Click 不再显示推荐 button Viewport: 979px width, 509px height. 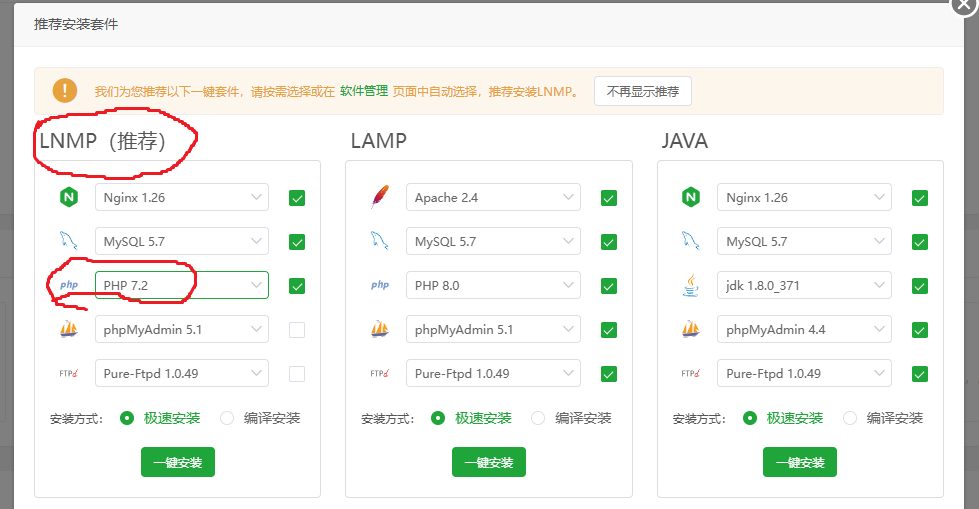642,91
